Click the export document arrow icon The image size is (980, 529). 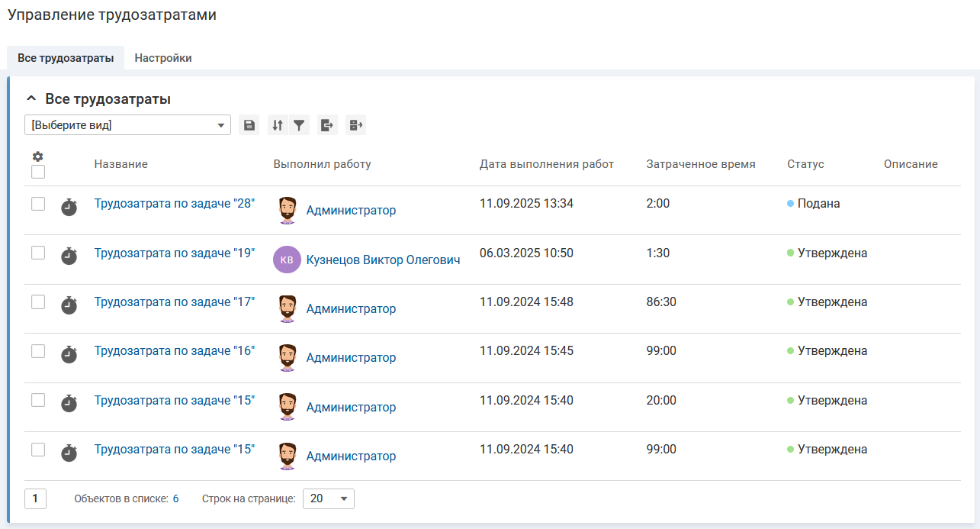327,125
